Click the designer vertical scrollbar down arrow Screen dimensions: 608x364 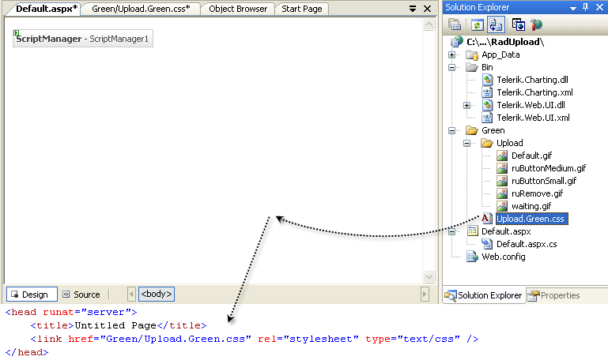pos(429,276)
